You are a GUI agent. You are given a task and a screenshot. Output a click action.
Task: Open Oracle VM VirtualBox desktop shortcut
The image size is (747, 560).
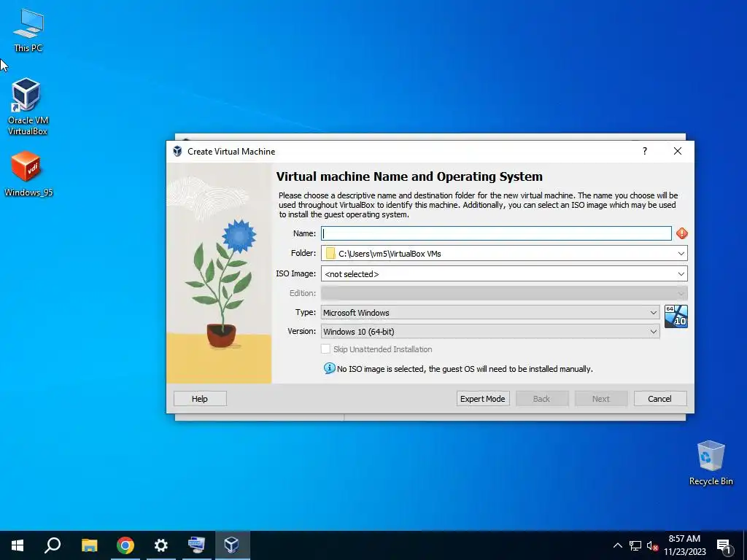[27, 106]
